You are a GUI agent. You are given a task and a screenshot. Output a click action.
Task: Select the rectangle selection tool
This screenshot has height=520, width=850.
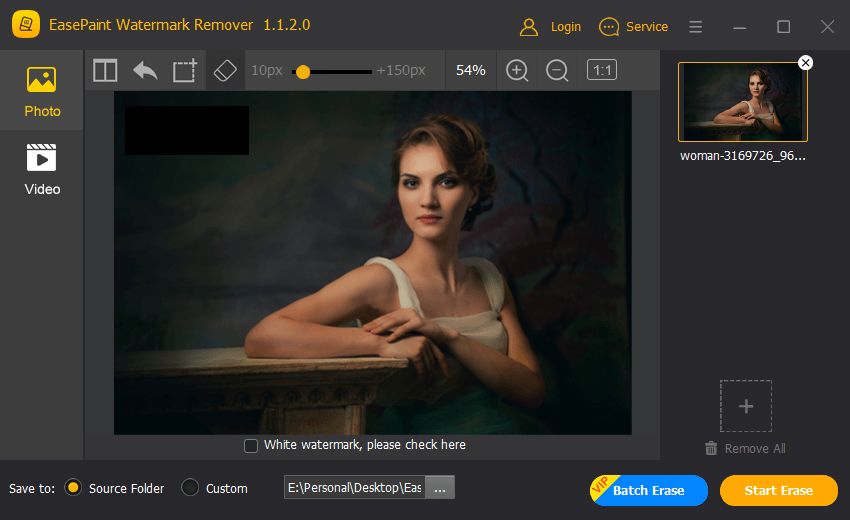185,70
